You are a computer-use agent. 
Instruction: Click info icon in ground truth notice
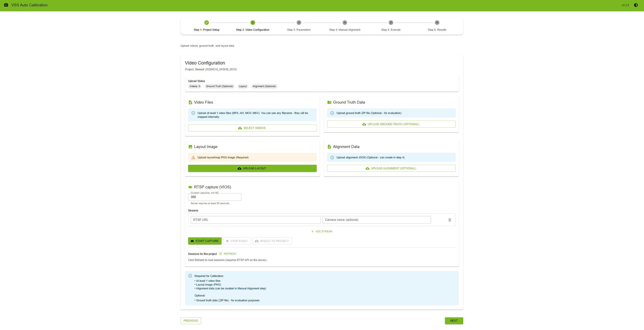point(332,113)
